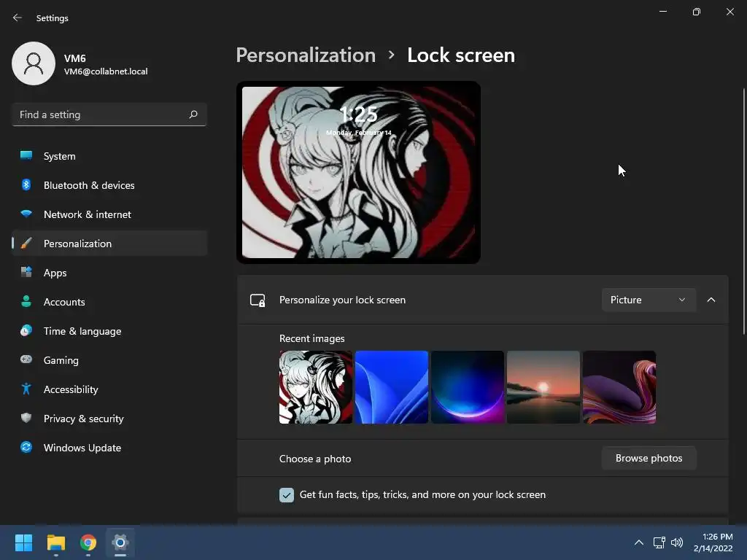Open Privacy & security settings
Image resolution: width=747 pixels, height=560 pixels.
click(x=109, y=419)
